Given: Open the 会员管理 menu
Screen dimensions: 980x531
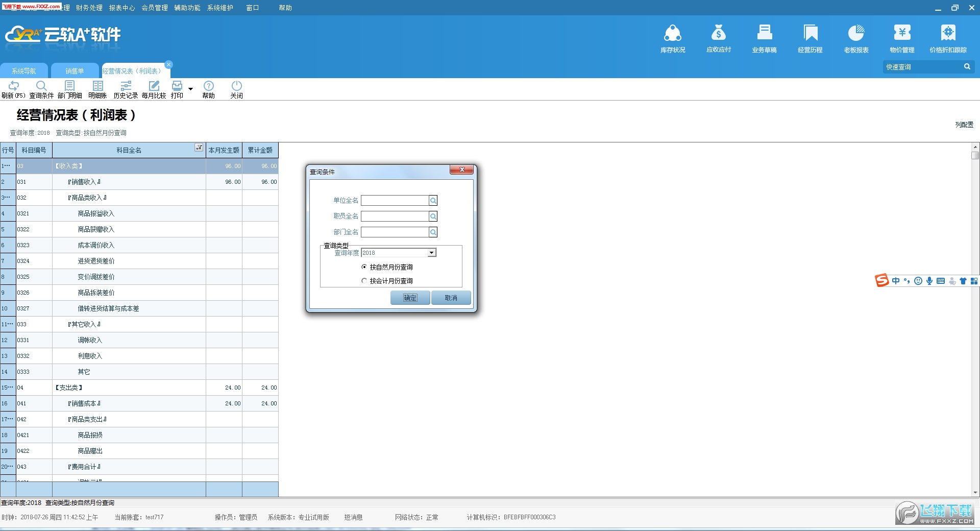Looking at the screenshot, I should click(154, 8).
